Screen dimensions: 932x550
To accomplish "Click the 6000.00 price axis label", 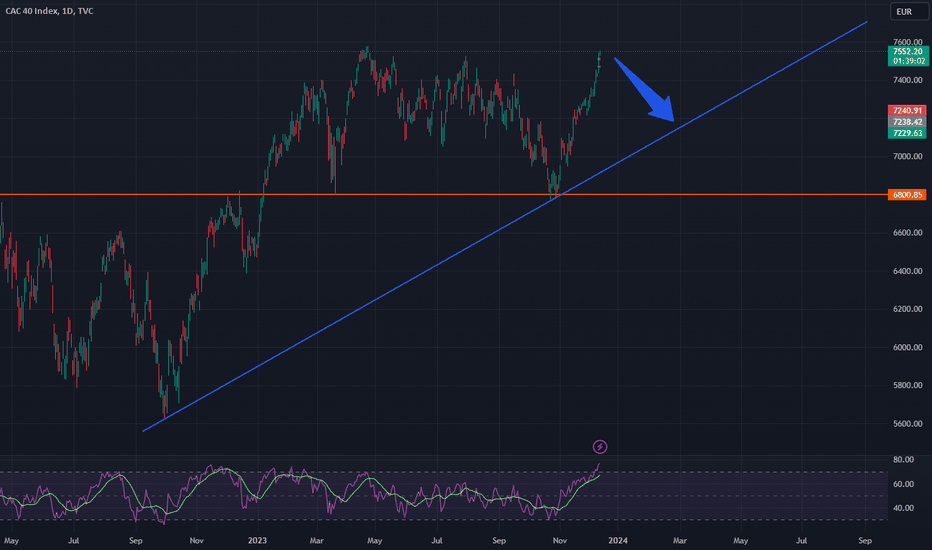I will pos(908,347).
